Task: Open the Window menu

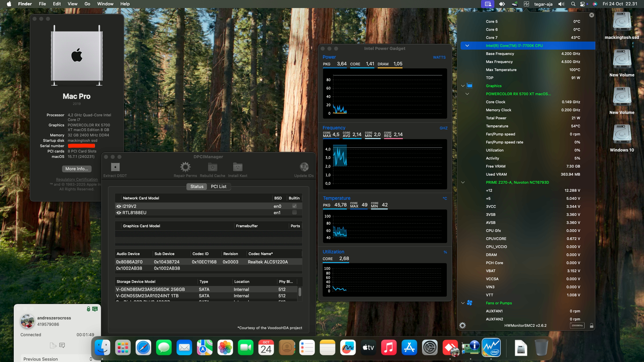Action: tap(105, 4)
